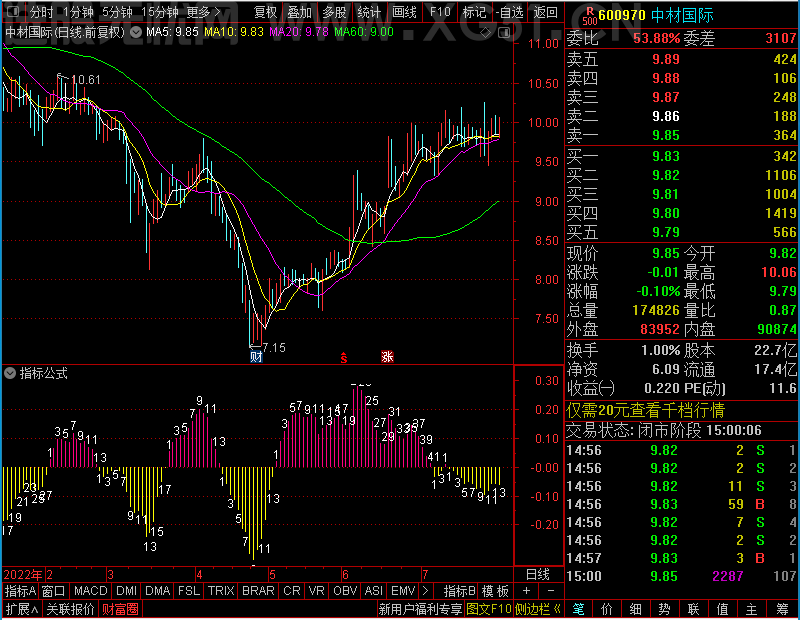Click the 标记 mark button

click(x=474, y=12)
